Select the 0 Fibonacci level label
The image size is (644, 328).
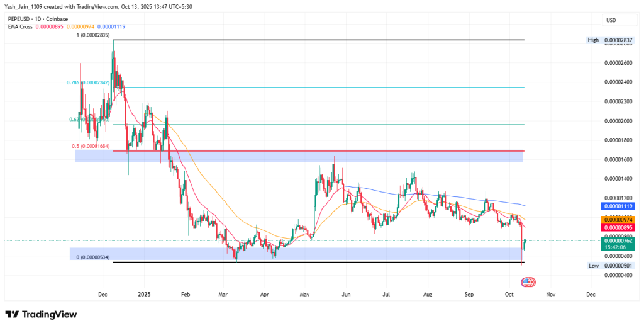tap(94, 257)
